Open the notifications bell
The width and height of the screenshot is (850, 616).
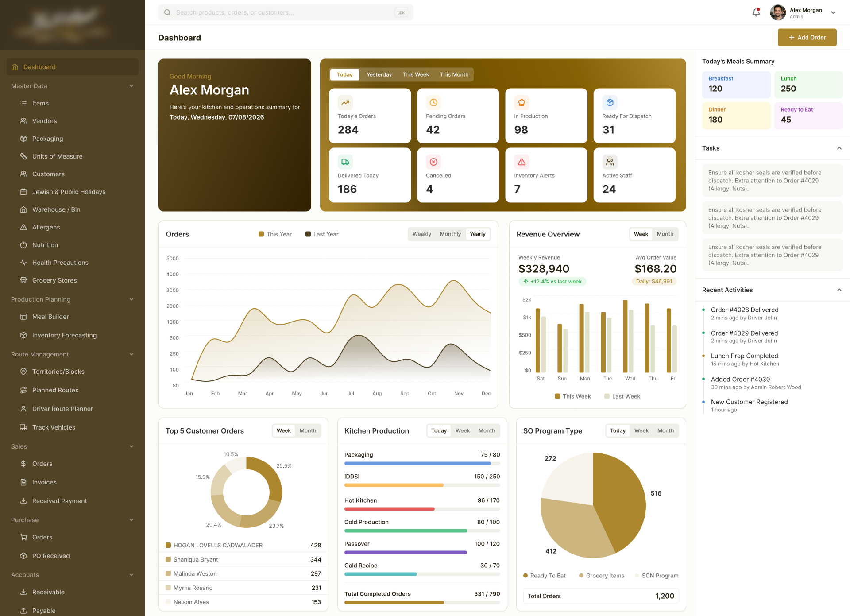756,12
